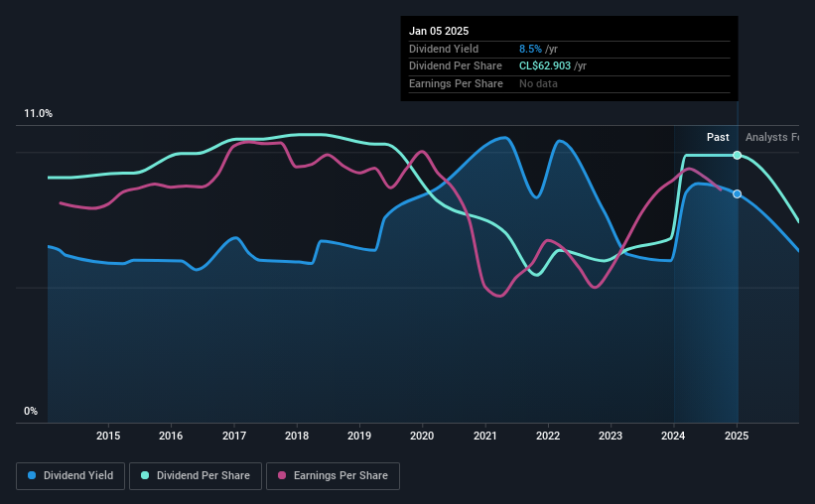Click the 0% y-axis label

pos(31,411)
